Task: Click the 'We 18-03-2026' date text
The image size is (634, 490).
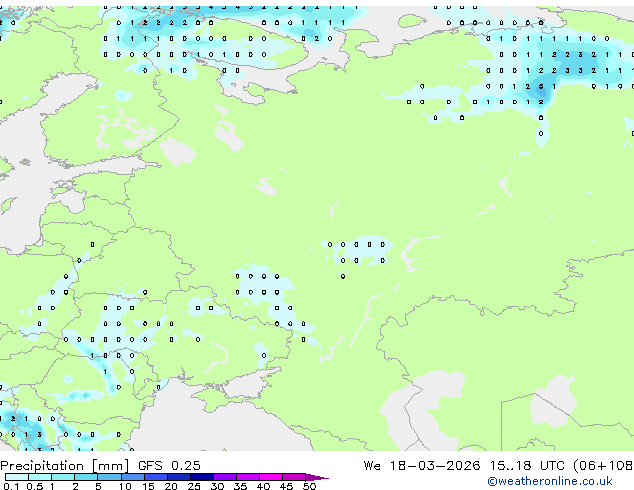Action: click(422, 466)
